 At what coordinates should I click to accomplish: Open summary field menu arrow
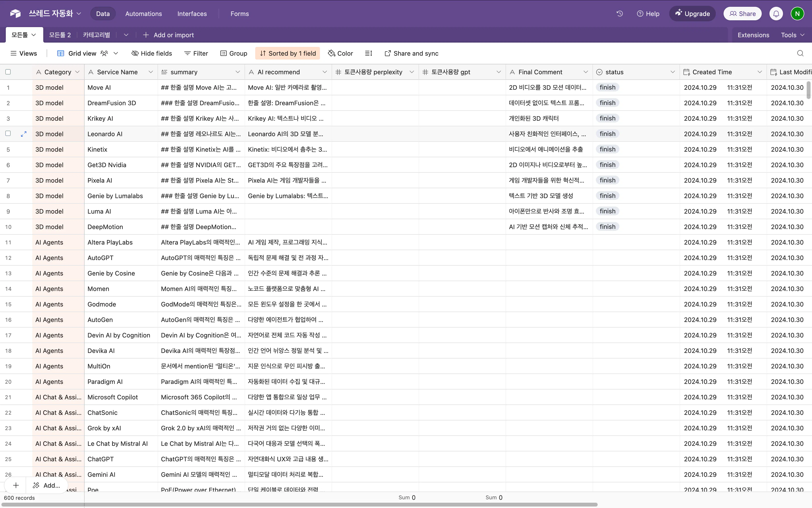[x=238, y=72]
